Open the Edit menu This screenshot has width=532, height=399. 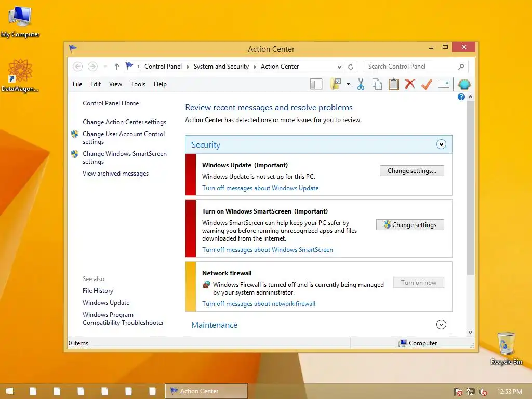coord(96,84)
